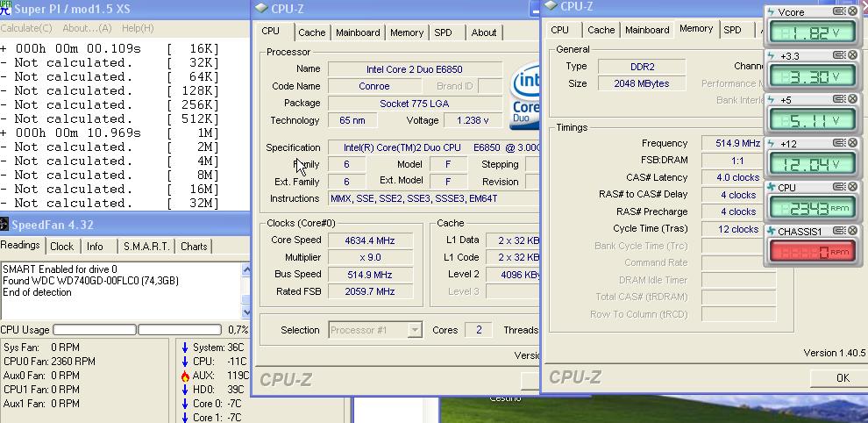Click 16K result row 00.109s in Super PI

(x=110, y=49)
